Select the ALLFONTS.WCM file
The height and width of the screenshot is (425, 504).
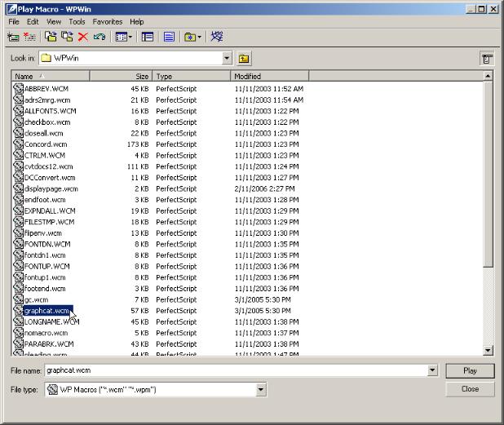coord(50,111)
